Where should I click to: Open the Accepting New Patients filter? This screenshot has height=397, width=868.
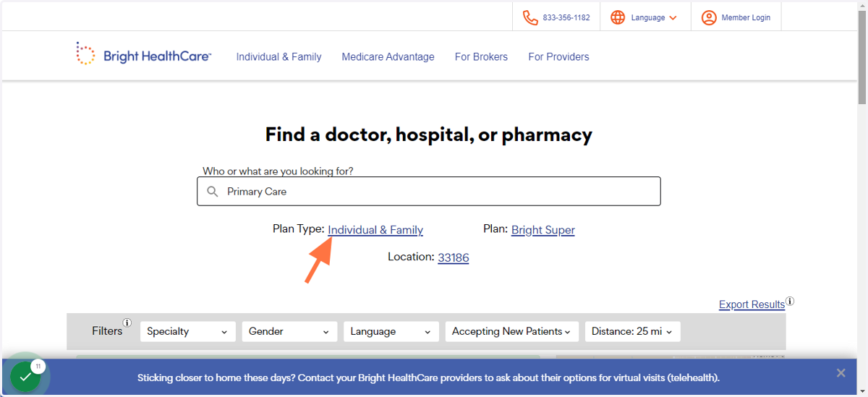(x=512, y=331)
